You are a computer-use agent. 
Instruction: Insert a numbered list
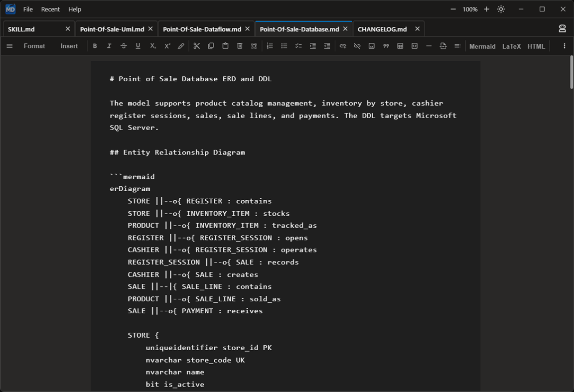point(270,46)
